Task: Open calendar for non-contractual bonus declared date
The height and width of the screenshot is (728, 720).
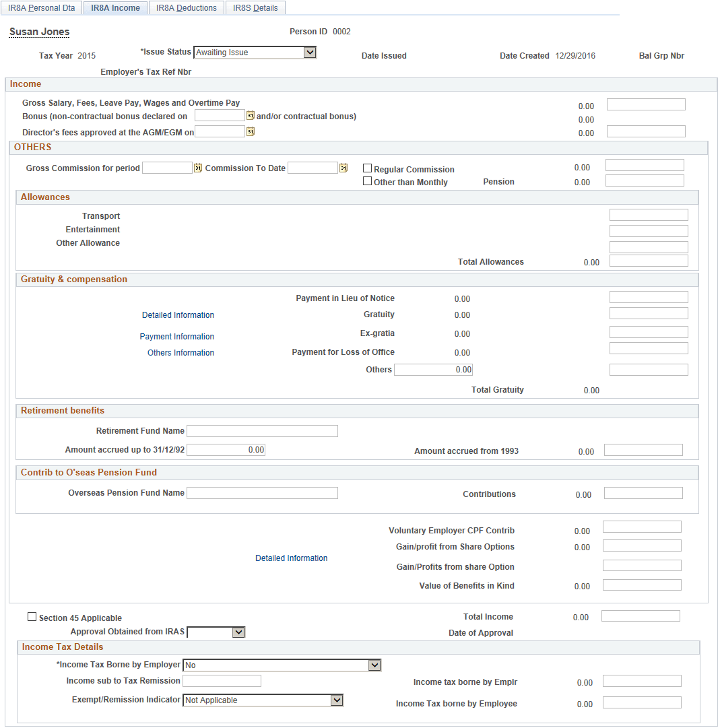Action: [x=250, y=114]
